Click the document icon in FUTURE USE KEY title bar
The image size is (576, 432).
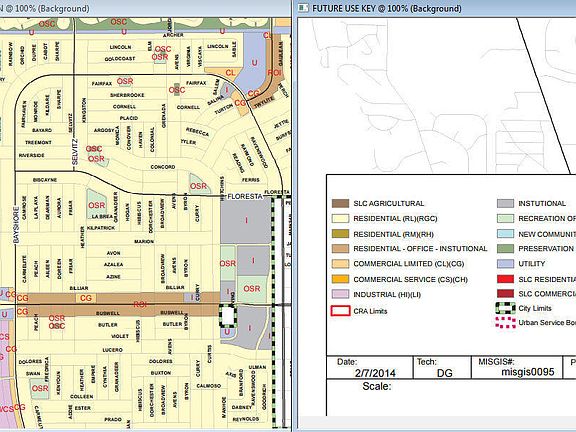coord(303,8)
